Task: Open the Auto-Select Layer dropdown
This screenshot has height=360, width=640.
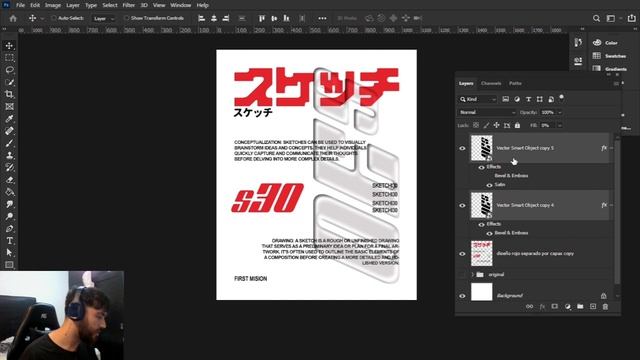Action: pos(104,18)
